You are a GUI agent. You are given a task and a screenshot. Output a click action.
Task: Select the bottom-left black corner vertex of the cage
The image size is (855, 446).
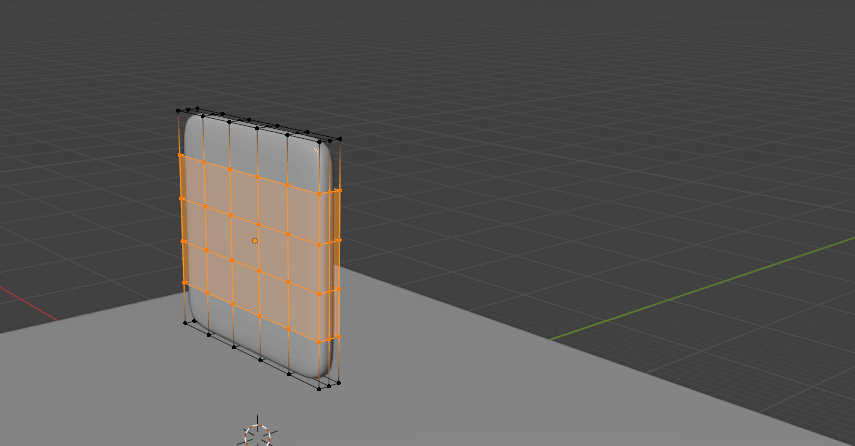click(x=186, y=322)
